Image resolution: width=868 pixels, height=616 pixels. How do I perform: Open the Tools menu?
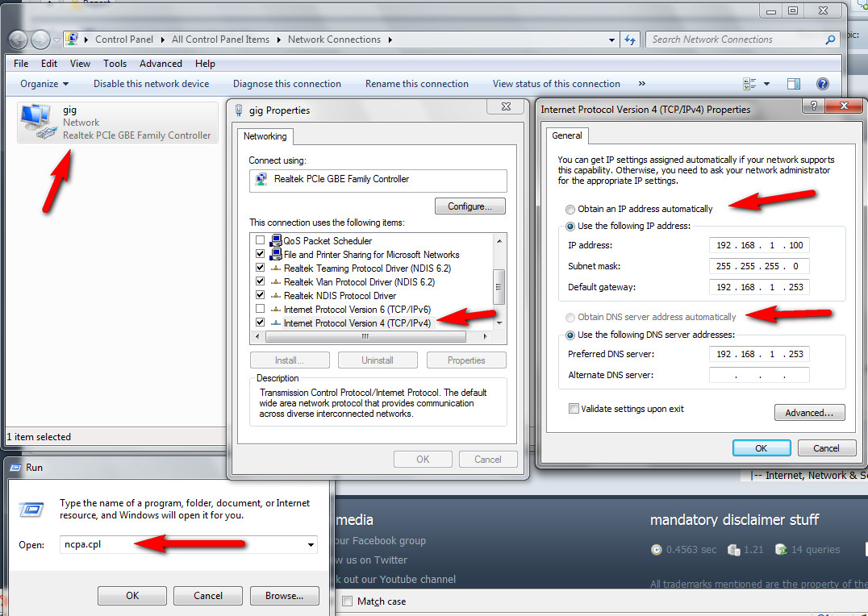[x=115, y=63]
